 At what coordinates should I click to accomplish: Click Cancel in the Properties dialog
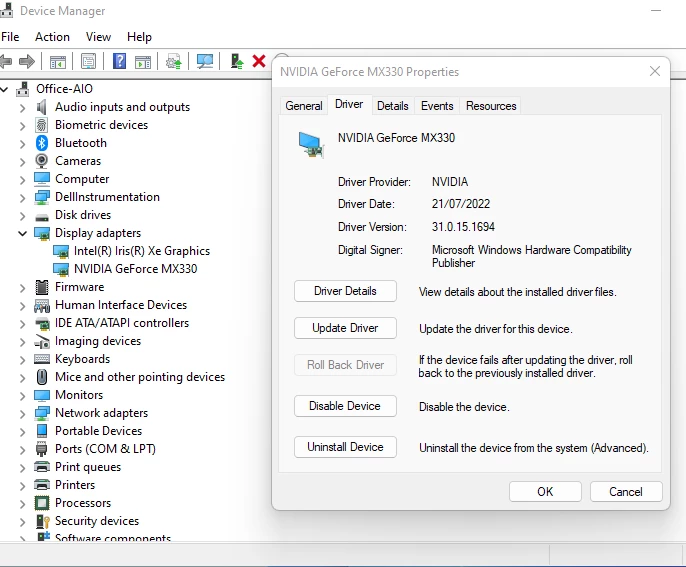(x=626, y=492)
